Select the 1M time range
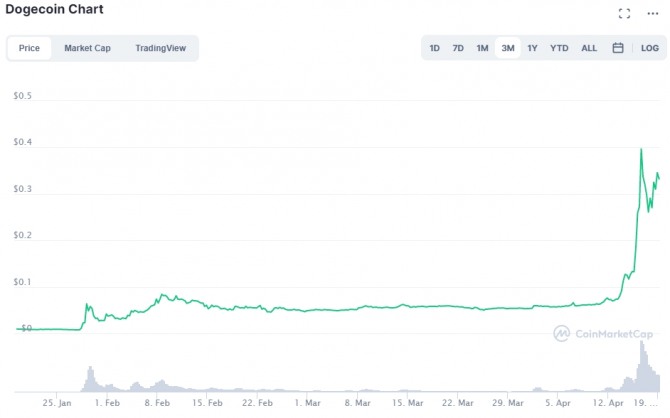 (482, 48)
